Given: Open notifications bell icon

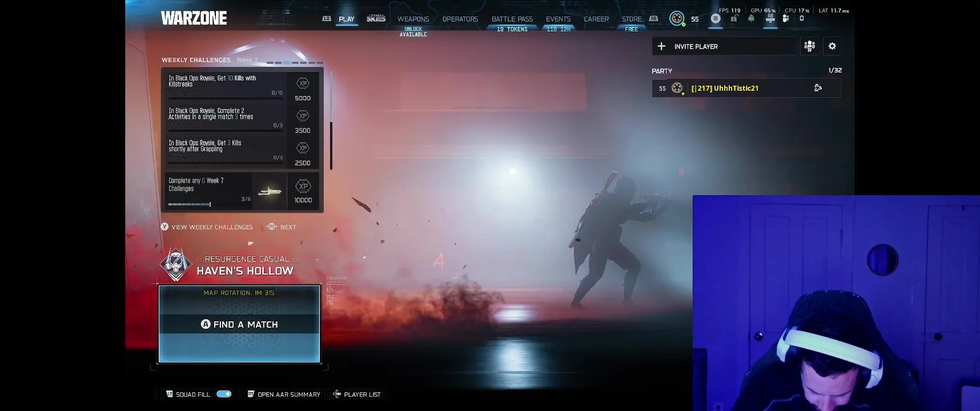Looking at the screenshot, I should (751, 18).
